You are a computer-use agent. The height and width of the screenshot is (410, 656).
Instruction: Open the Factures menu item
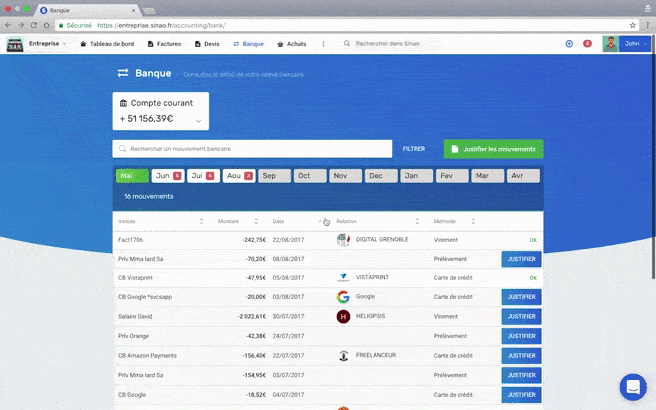tap(164, 44)
